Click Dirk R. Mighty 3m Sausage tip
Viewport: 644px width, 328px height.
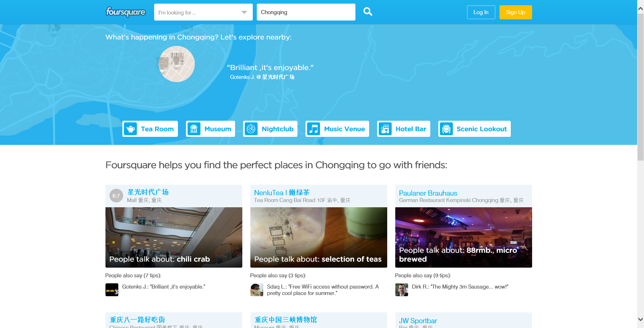pos(460,287)
